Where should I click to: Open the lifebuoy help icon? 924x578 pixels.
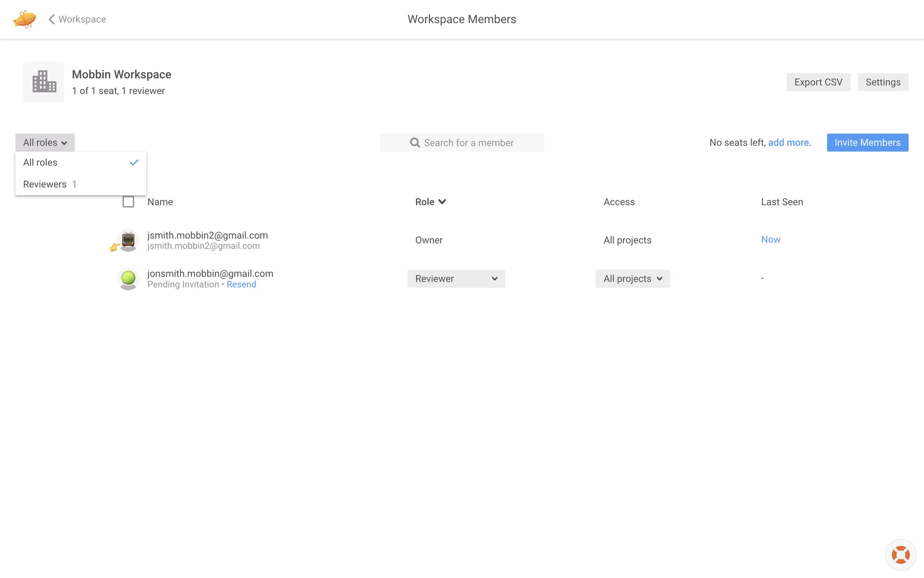pyautogui.click(x=900, y=555)
